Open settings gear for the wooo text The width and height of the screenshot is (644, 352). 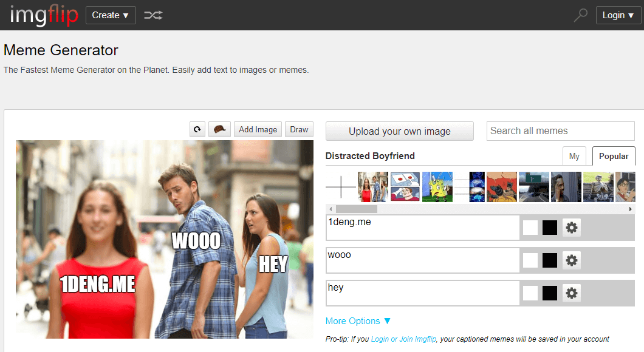[571, 260]
